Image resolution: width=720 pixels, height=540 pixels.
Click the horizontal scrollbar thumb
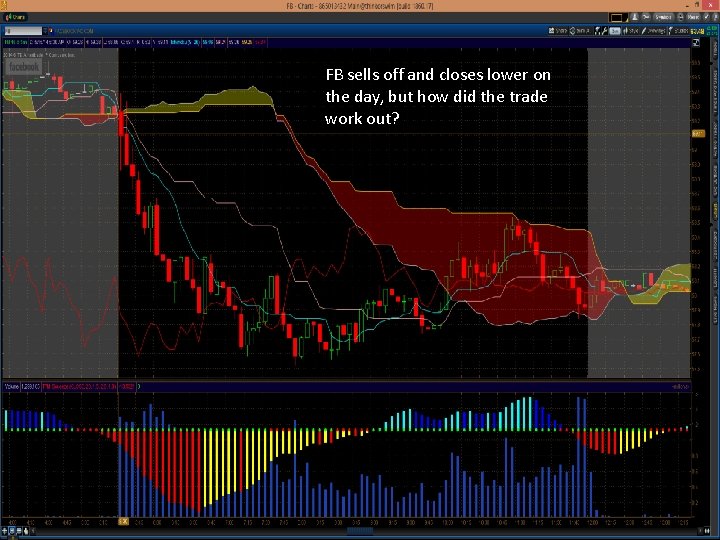click(x=360, y=531)
